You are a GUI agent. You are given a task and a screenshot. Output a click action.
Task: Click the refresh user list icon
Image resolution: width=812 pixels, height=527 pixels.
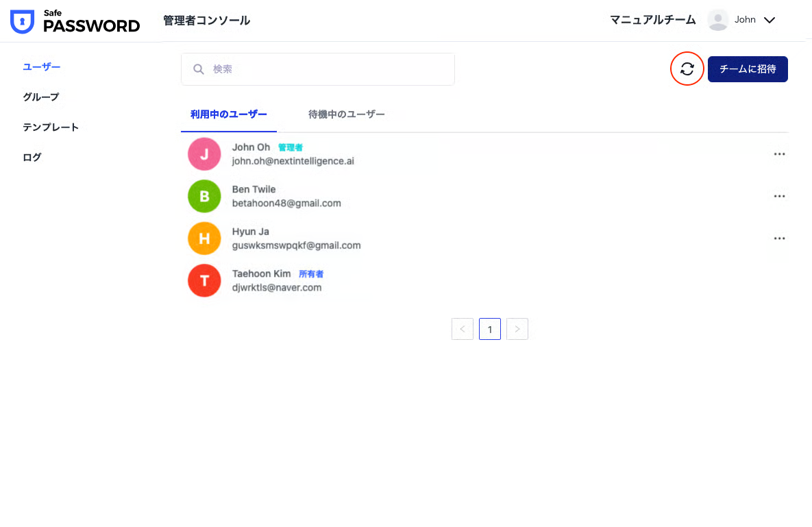687,69
